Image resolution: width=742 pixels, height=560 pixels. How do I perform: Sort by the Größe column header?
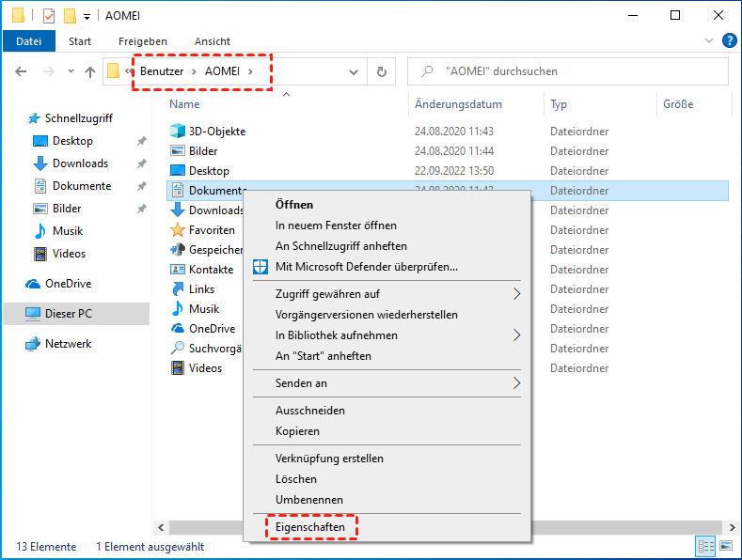point(678,104)
